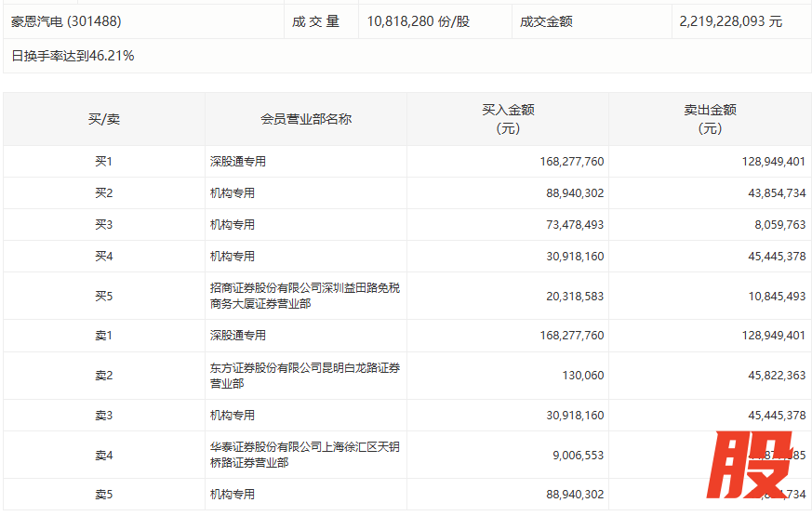This screenshot has height=516, width=812.
Task: Click the 成交金额 label cell
Action: click(546, 20)
